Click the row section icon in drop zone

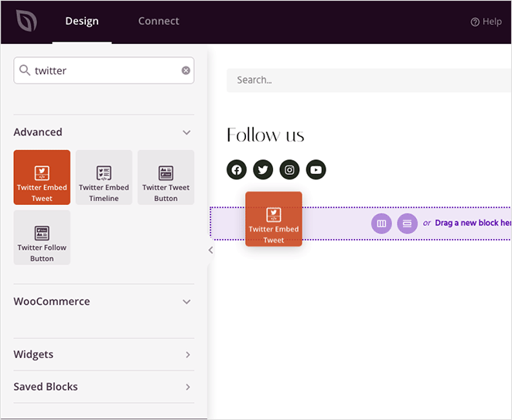(x=407, y=224)
